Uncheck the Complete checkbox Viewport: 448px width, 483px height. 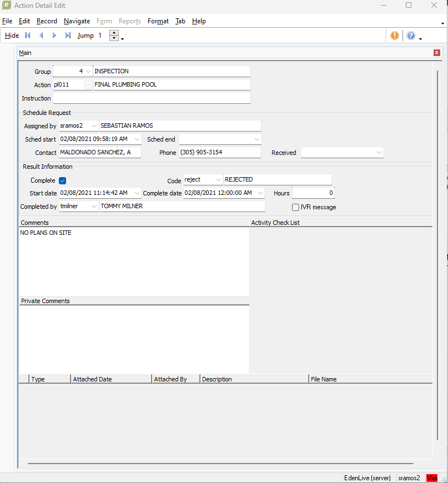(63, 180)
